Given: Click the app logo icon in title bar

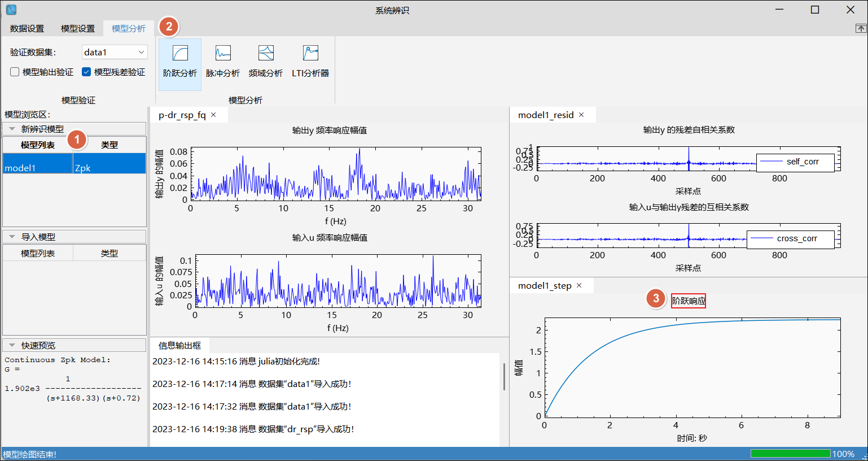Looking at the screenshot, I should pyautogui.click(x=11, y=10).
